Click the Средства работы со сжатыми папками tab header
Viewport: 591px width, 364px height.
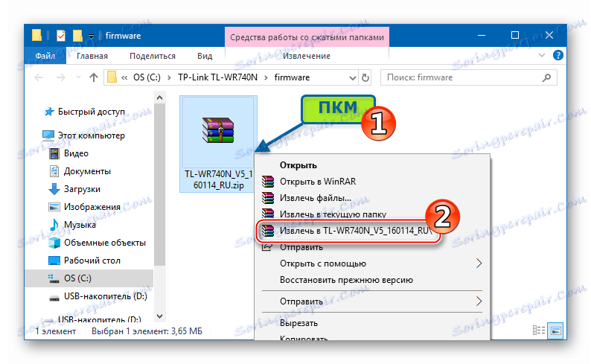coord(307,37)
